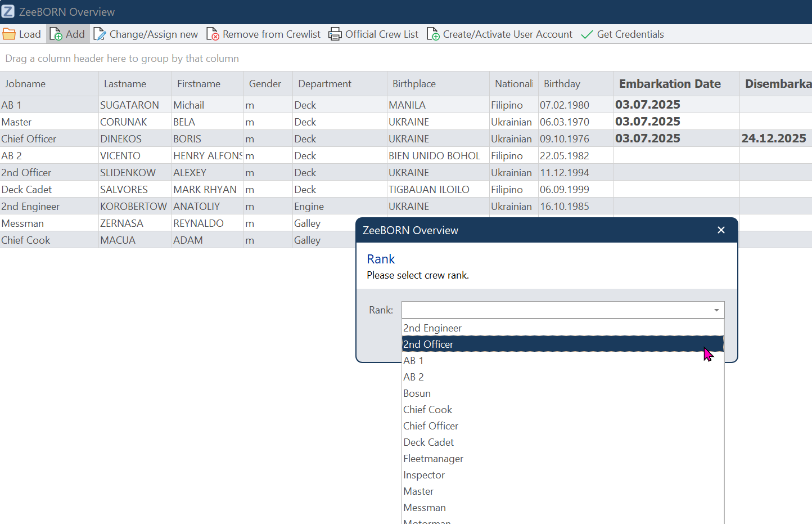Viewport: 812px width, 524px height.
Task: Click the Change/Assign new pencil icon
Action: [100, 34]
